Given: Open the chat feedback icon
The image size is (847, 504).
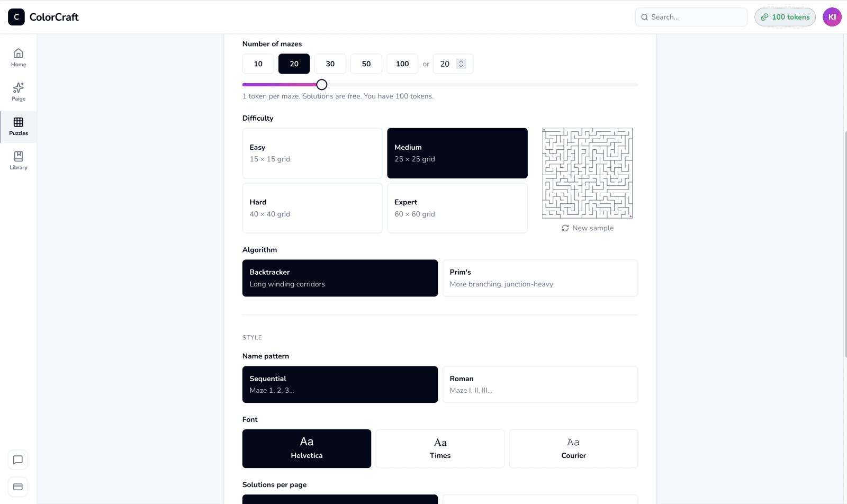Looking at the screenshot, I should point(18,460).
